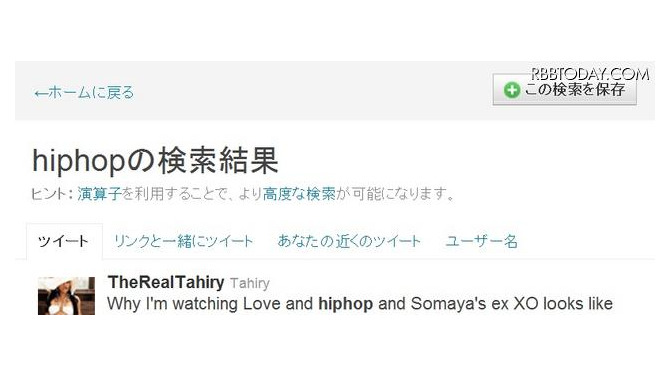Open the 高度な検索 advanced search link
This screenshot has height=377, width=670.
click(299, 194)
